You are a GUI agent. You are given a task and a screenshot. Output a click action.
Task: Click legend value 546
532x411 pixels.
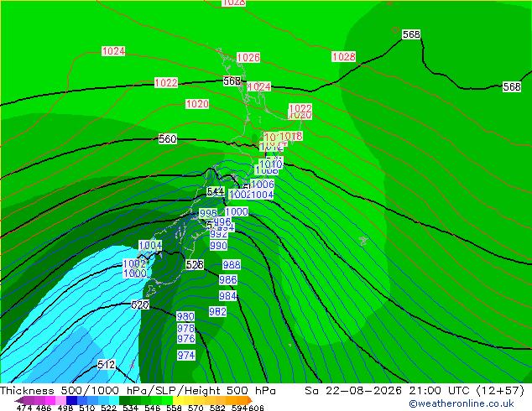click(153, 408)
